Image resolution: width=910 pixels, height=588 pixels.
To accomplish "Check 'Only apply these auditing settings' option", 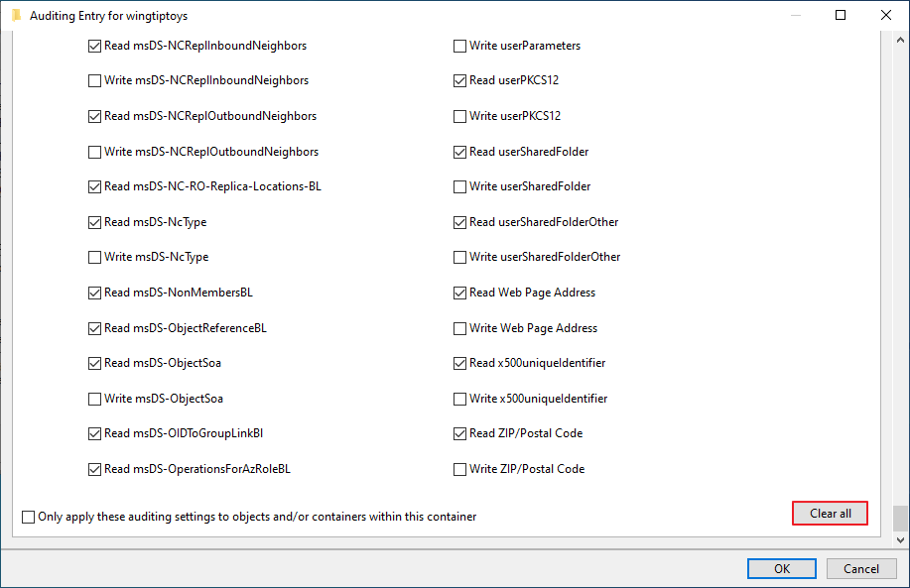I will pos(28,517).
